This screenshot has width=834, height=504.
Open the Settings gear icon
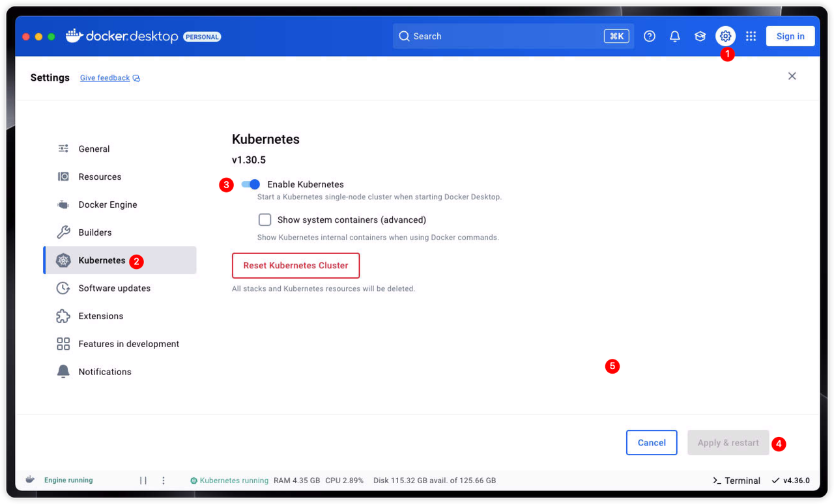coord(725,36)
